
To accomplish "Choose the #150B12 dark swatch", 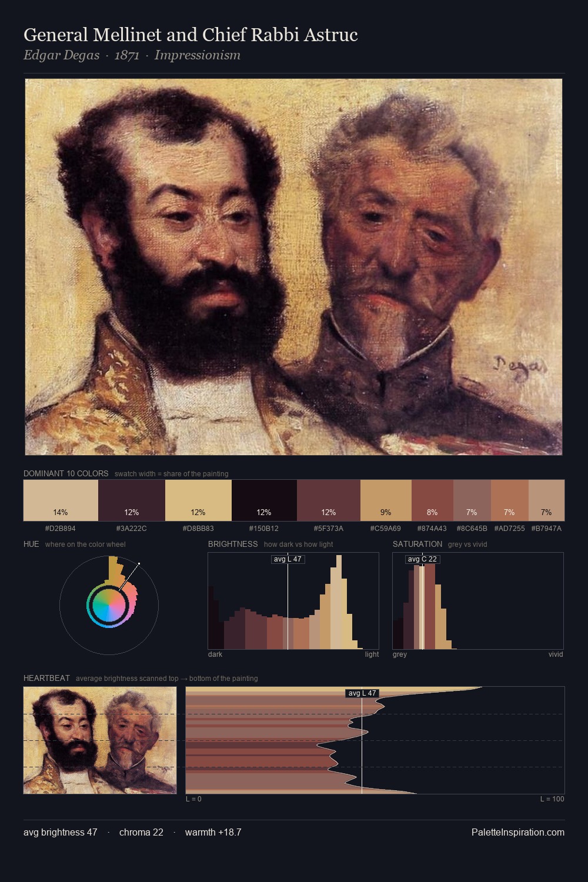I will click(x=264, y=500).
